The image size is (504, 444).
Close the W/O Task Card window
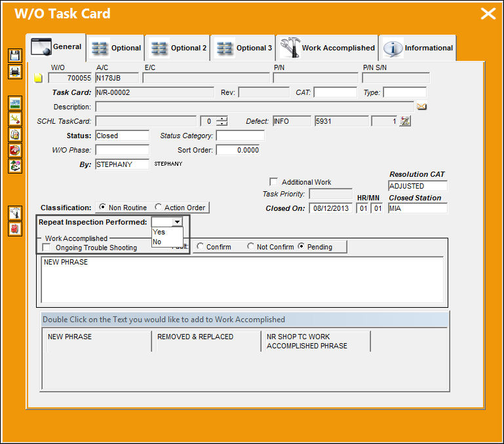pyautogui.click(x=488, y=14)
